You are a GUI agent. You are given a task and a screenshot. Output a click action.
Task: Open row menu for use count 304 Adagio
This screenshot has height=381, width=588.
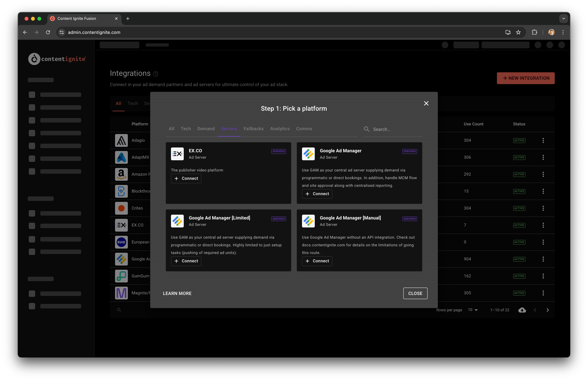543,140
